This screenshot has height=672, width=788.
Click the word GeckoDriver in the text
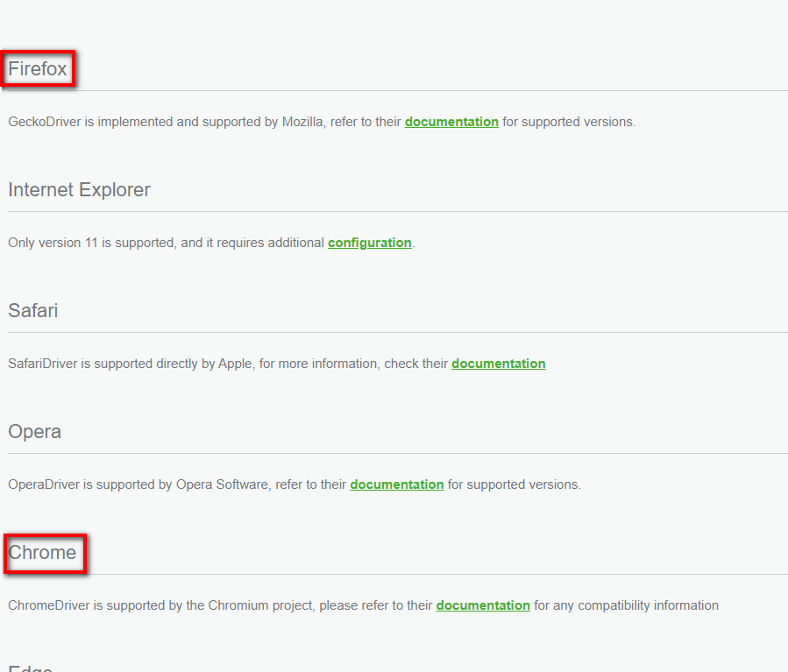[x=44, y=122]
